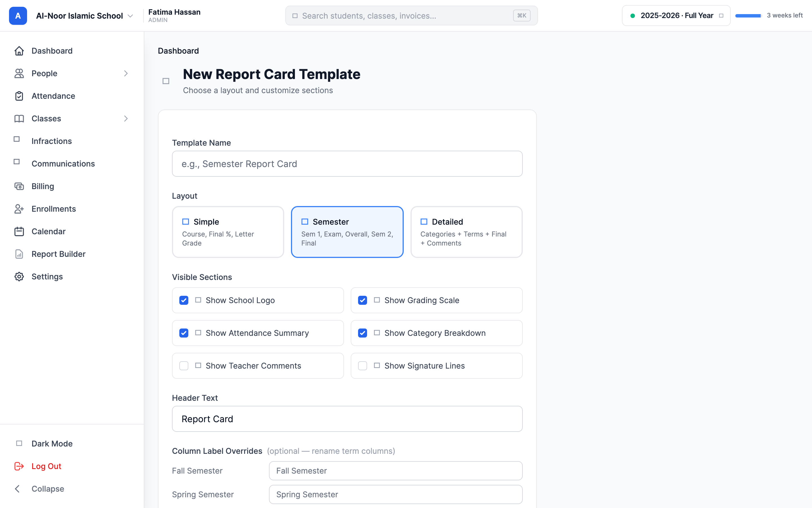Click the Settings gear icon
The width and height of the screenshot is (812, 508).
point(19,277)
